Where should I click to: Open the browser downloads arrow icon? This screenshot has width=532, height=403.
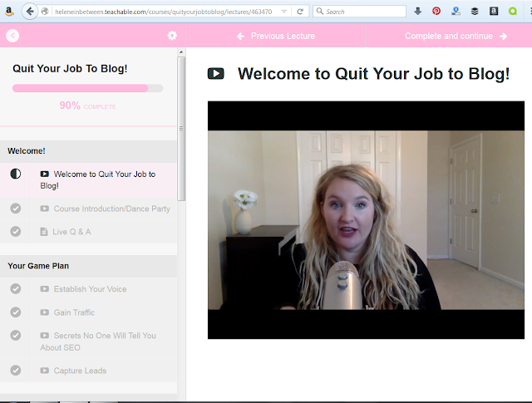pos(417,12)
